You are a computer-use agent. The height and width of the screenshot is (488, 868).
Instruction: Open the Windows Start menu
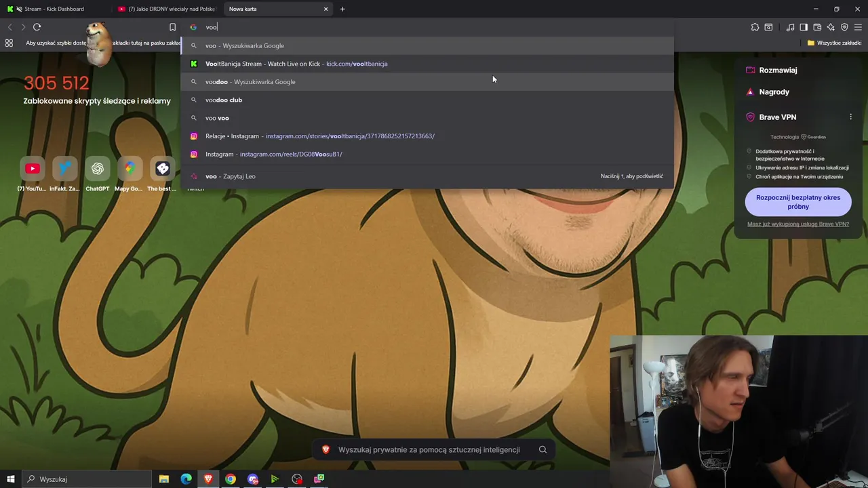tap(10, 479)
